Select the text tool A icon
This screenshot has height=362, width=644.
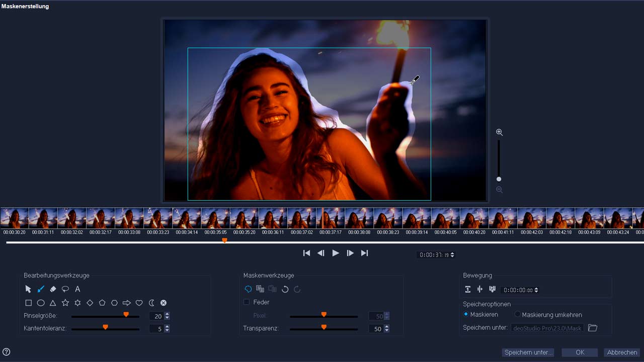(x=77, y=289)
